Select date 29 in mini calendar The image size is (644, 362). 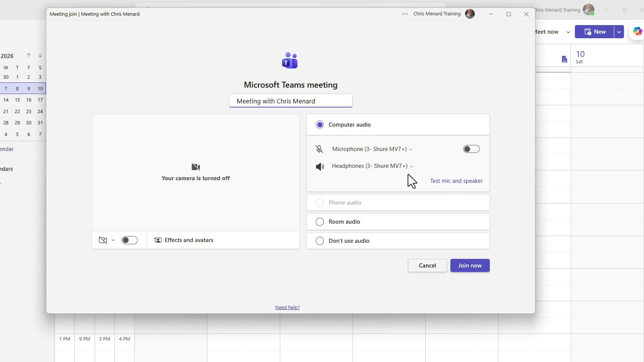(17, 123)
